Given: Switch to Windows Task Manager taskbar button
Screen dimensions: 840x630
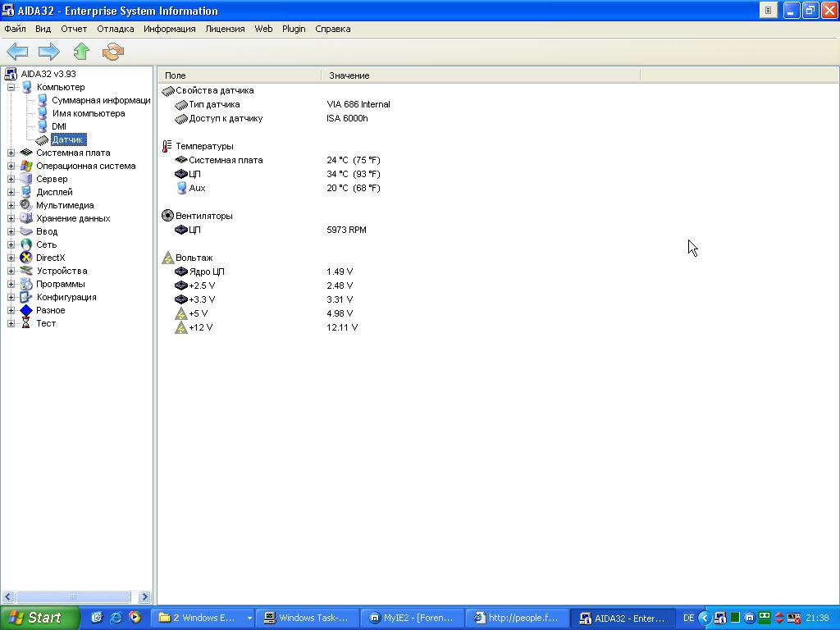Looking at the screenshot, I should pos(307,619).
